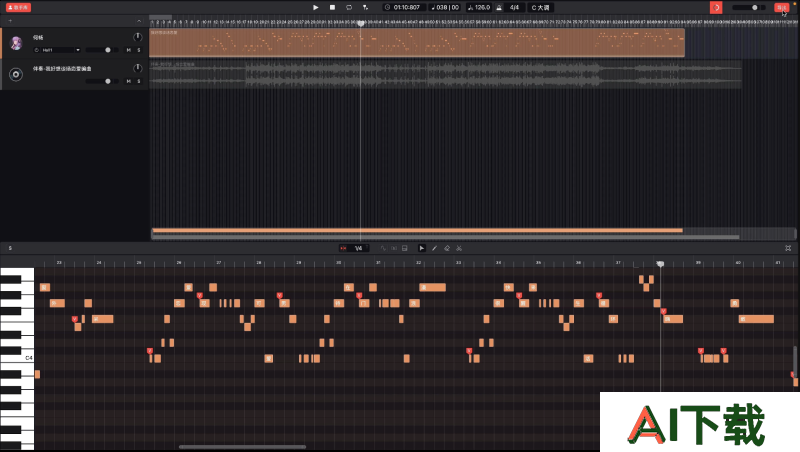Stop playback with the Stop button
This screenshot has width=800, height=452.
333,8
